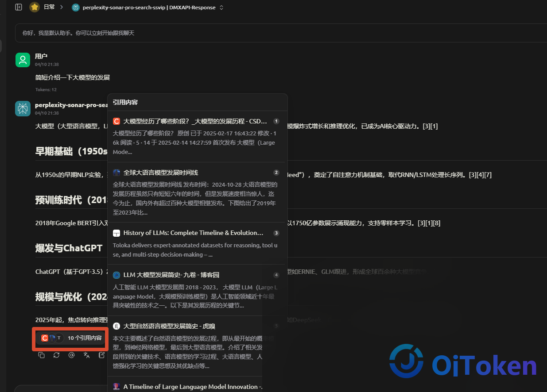This screenshot has height=392, width=547.
Task: Click citation number badge 3
Action: tap(276, 233)
